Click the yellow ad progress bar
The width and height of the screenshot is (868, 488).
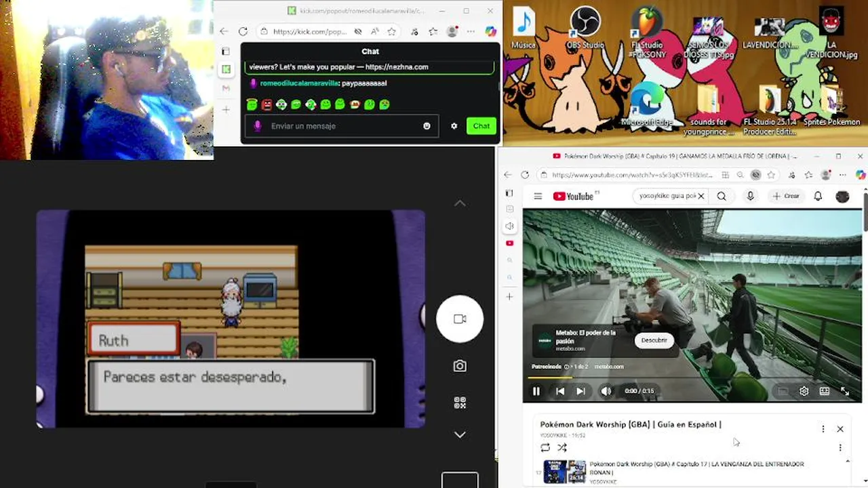pyautogui.click(x=550, y=378)
